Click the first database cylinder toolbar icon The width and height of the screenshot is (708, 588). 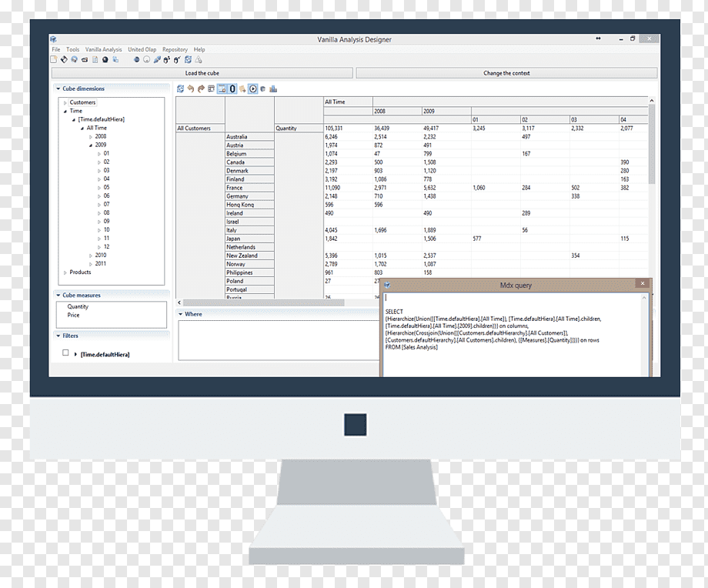tap(167, 59)
